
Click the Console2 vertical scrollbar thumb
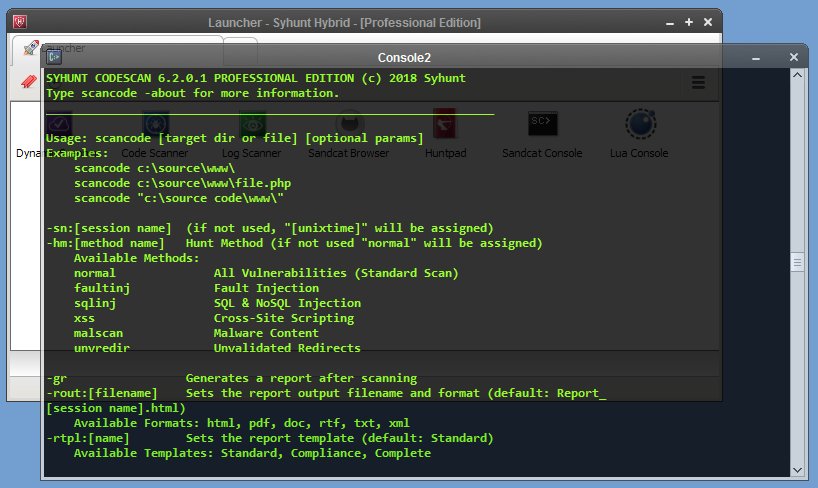(x=797, y=262)
